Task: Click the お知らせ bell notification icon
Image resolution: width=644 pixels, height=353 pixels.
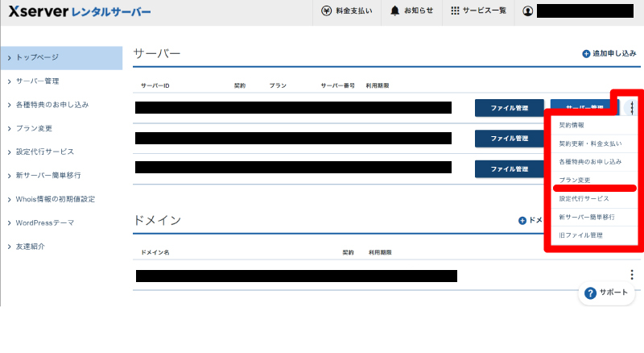Action: pyautogui.click(x=395, y=12)
